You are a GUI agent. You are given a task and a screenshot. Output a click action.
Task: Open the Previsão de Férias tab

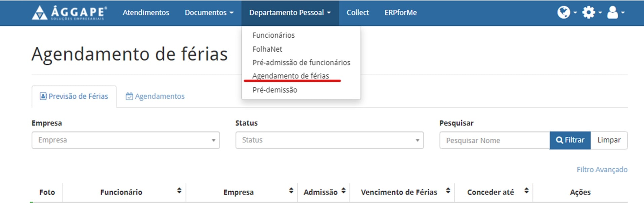(x=74, y=96)
